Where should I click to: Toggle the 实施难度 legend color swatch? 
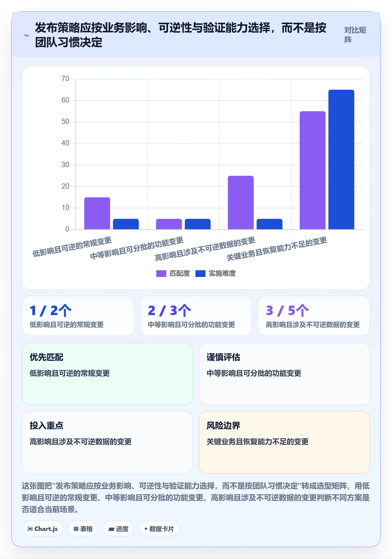[x=200, y=273]
